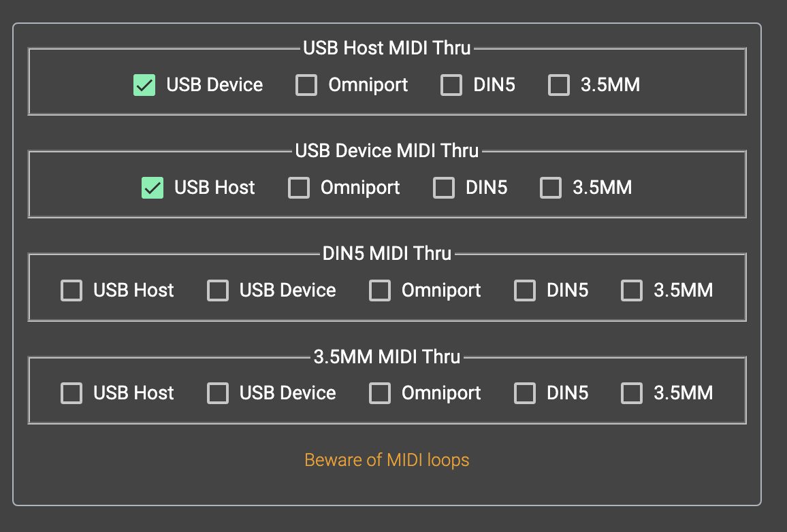Viewport: 787px width, 532px height.
Task: Uncheck USB Device under USB Host MIDI Thru
Action: (144, 85)
